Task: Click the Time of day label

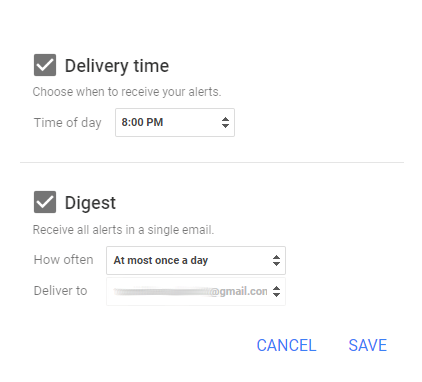Action: (68, 123)
